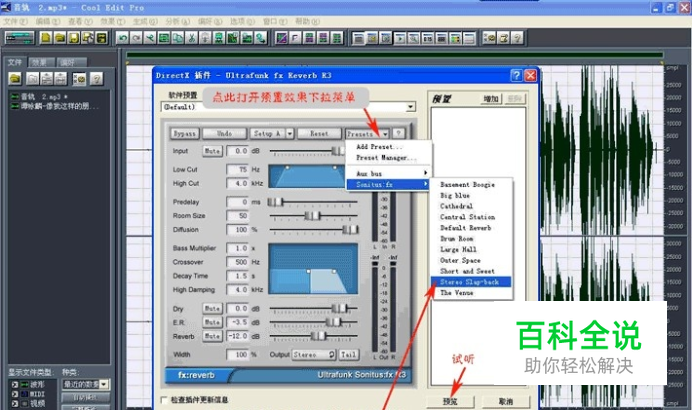Toggle the Dry Mute button

click(x=212, y=308)
